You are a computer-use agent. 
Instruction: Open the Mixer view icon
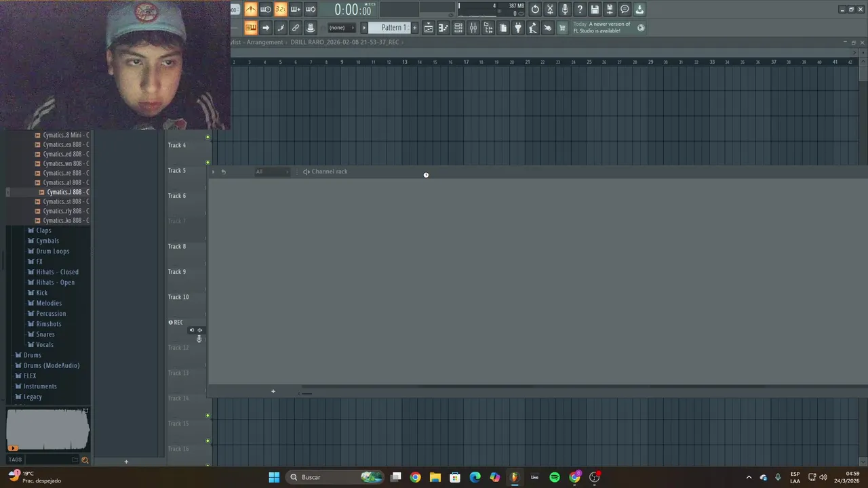coord(473,28)
